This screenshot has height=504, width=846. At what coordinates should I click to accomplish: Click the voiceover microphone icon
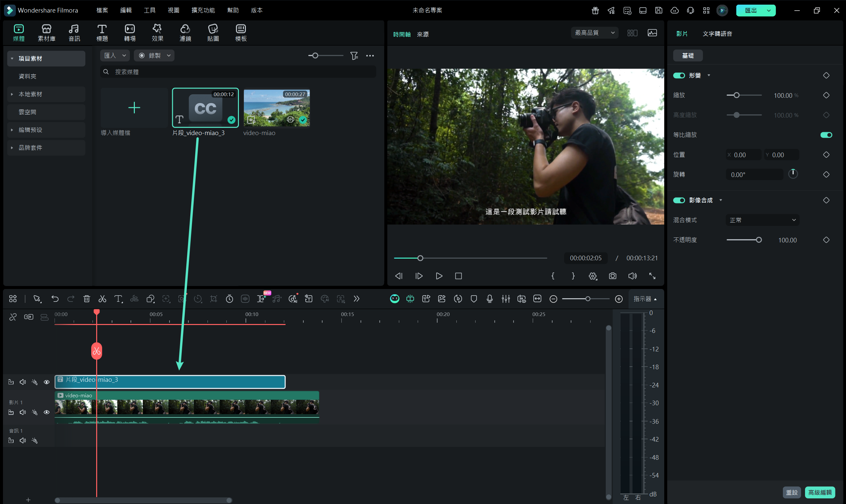pos(490,299)
